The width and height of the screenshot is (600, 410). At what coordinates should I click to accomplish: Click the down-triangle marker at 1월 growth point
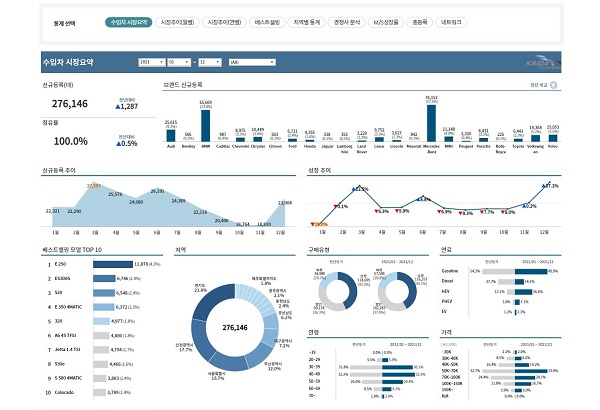point(313,224)
